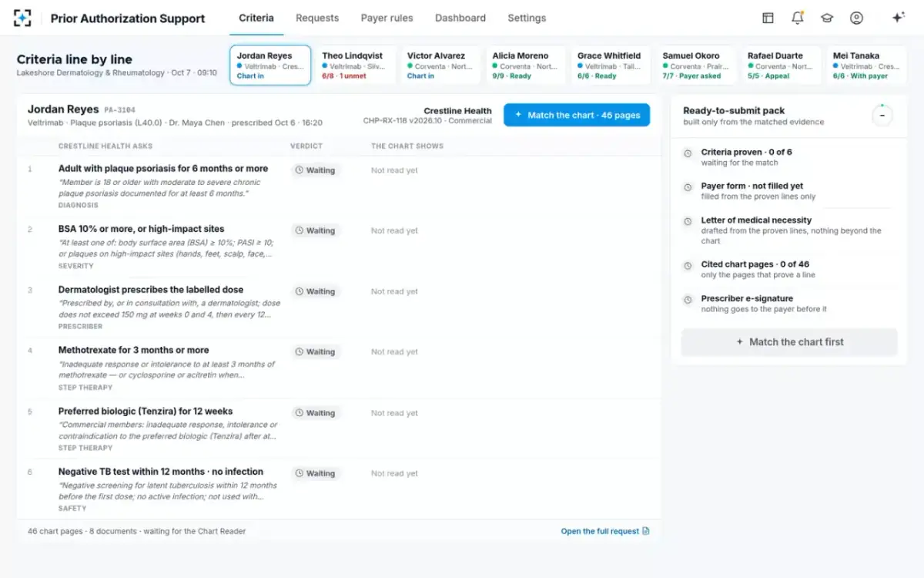Click the Ready-to-submit pack title

(x=734, y=110)
